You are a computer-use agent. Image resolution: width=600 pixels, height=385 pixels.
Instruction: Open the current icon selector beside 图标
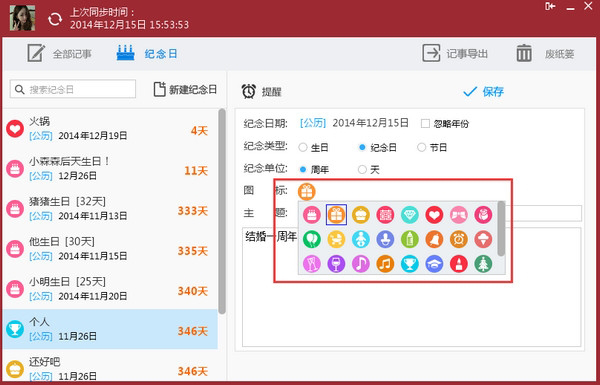(x=307, y=191)
